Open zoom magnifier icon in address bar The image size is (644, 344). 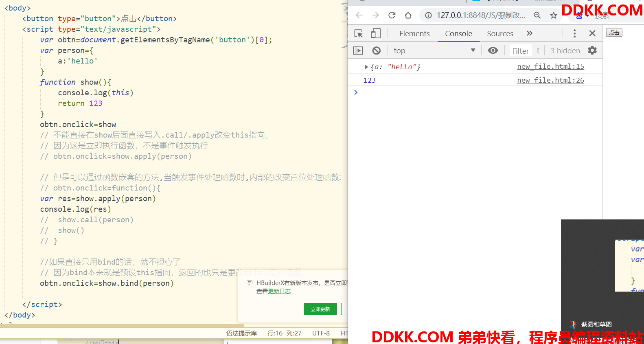[537, 15]
